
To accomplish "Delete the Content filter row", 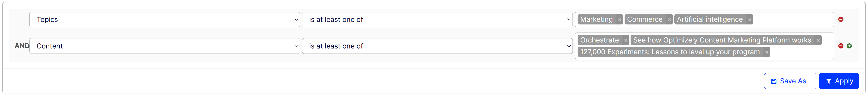I will pyautogui.click(x=841, y=46).
